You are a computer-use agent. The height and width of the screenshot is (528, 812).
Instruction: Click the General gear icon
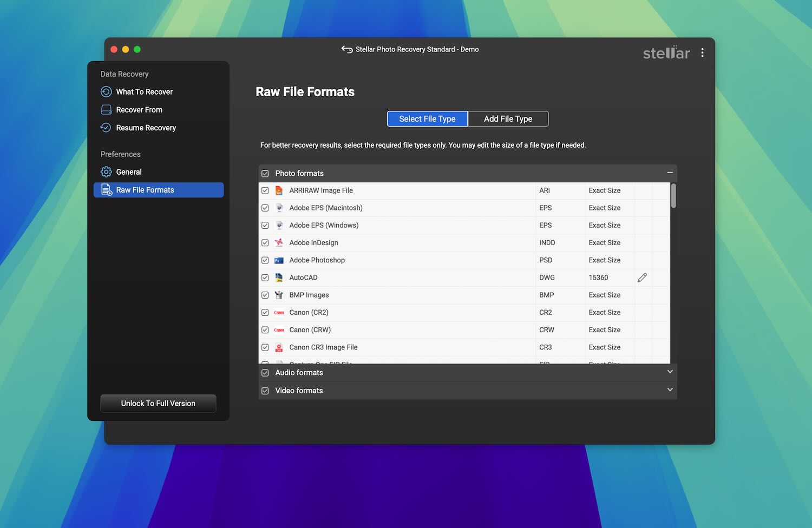click(x=106, y=172)
